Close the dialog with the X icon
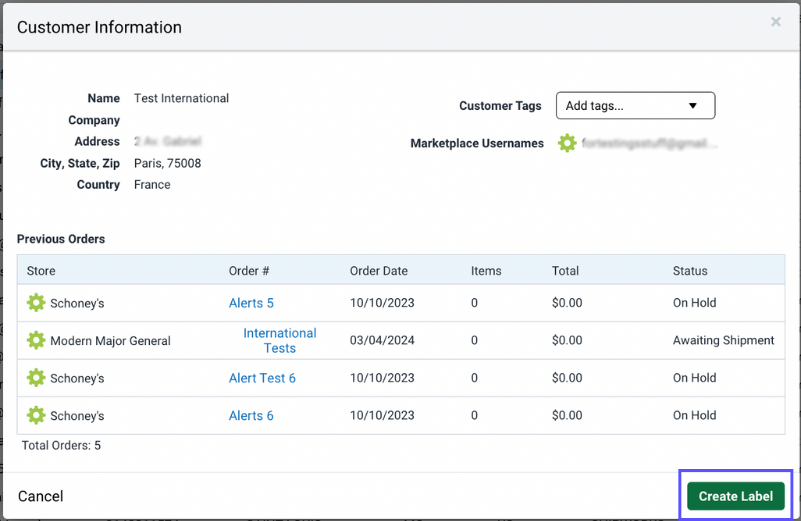801x521 pixels. tap(775, 22)
